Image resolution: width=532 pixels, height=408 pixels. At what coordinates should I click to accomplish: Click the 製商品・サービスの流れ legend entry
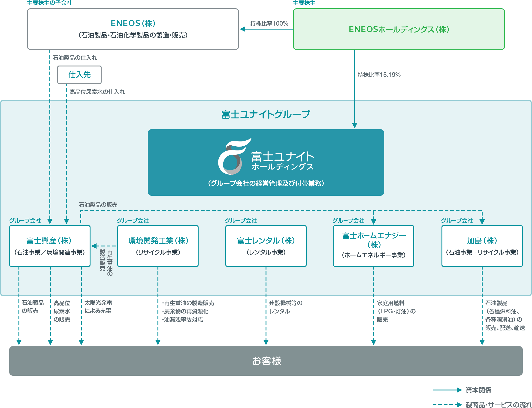click(x=499, y=404)
